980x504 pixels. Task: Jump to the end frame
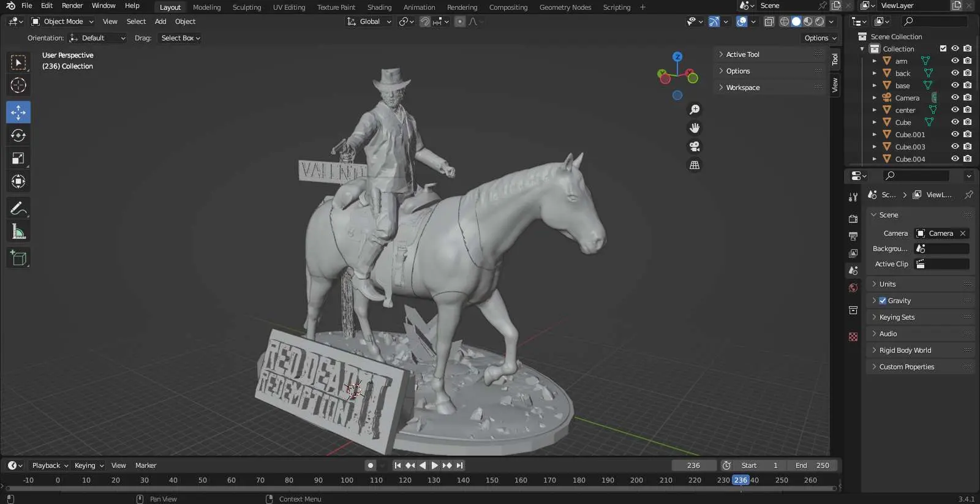tap(460, 465)
